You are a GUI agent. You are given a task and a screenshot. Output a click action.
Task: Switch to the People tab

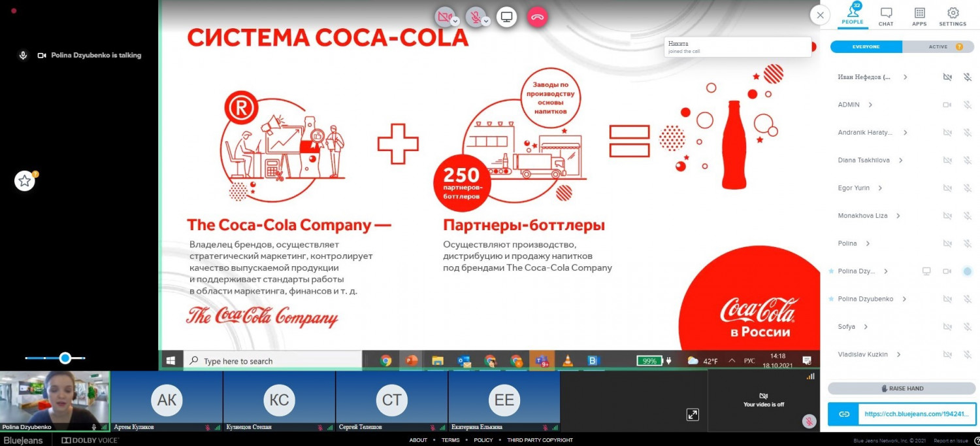[852, 14]
